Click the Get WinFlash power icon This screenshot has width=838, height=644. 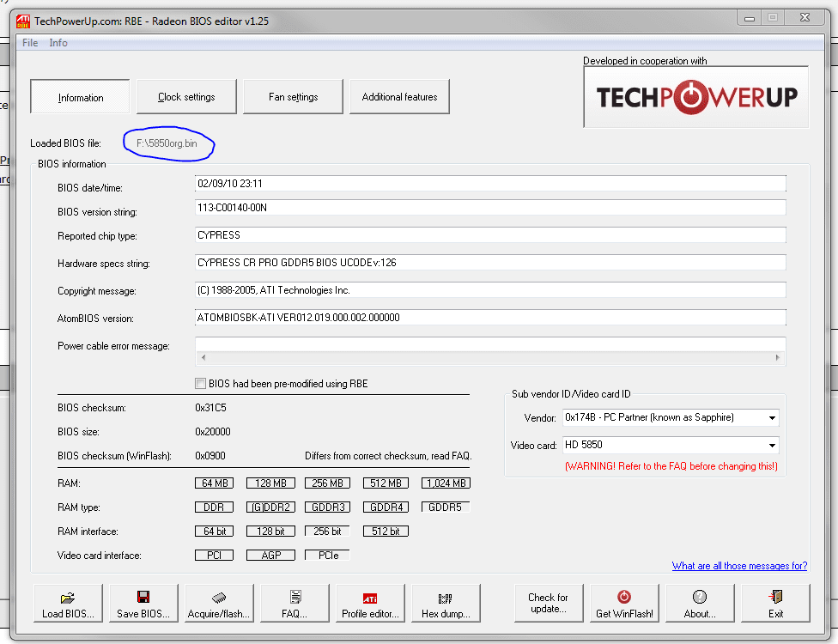623,597
